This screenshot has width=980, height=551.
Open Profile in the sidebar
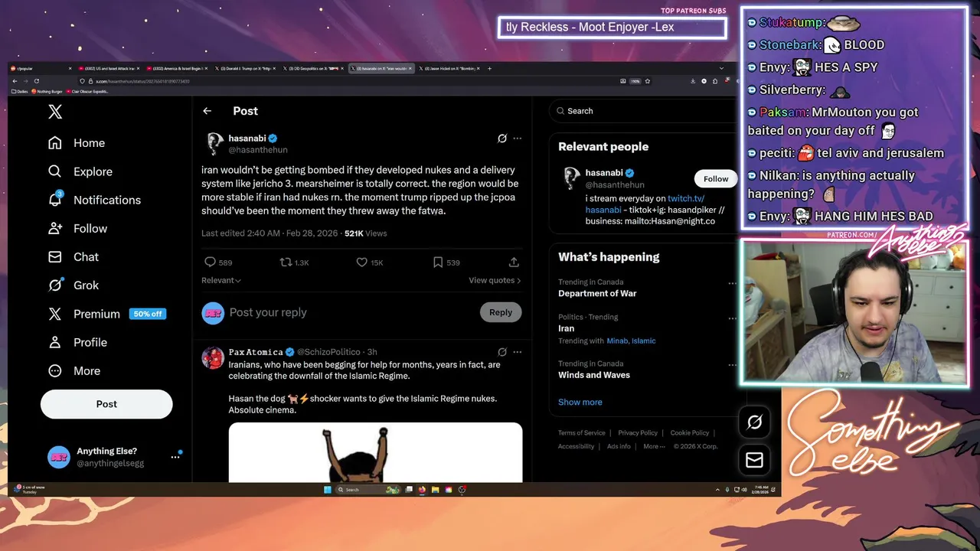coord(77,342)
